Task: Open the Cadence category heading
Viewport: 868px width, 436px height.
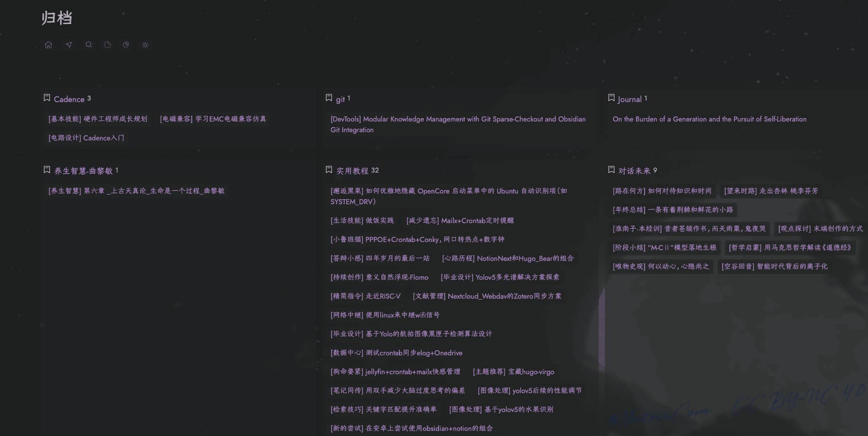Action: click(x=69, y=99)
